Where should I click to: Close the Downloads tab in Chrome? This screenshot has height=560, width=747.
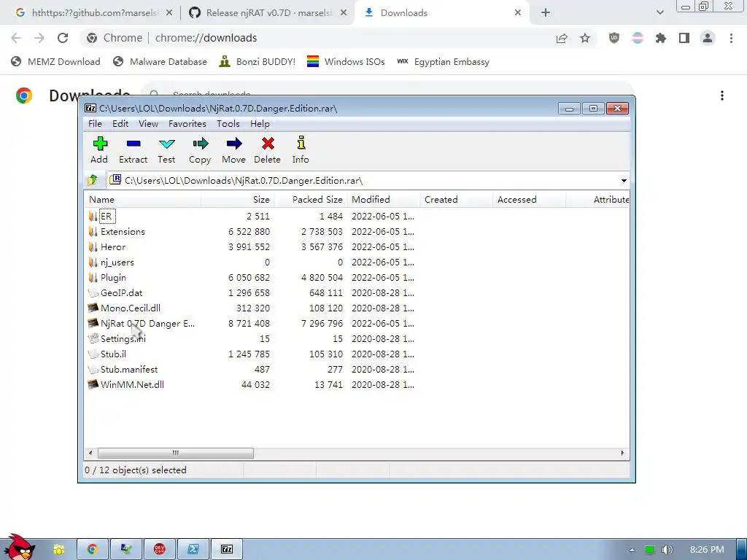[518, 13]
